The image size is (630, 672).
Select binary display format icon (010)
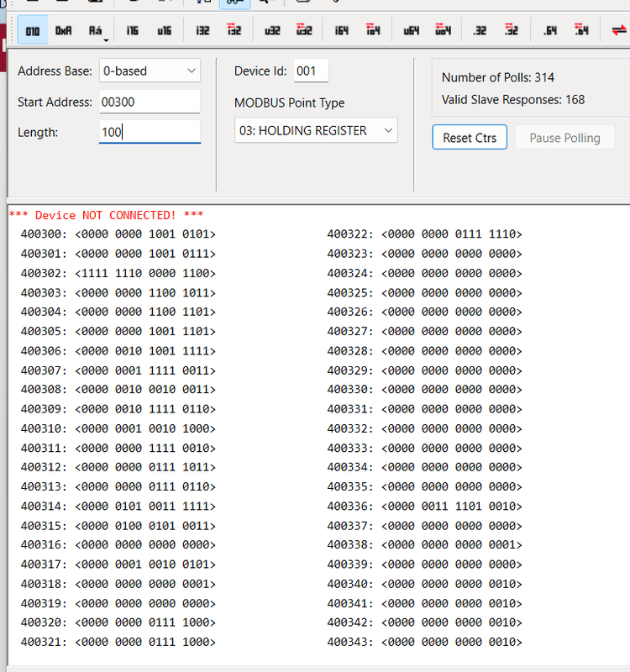33,30
